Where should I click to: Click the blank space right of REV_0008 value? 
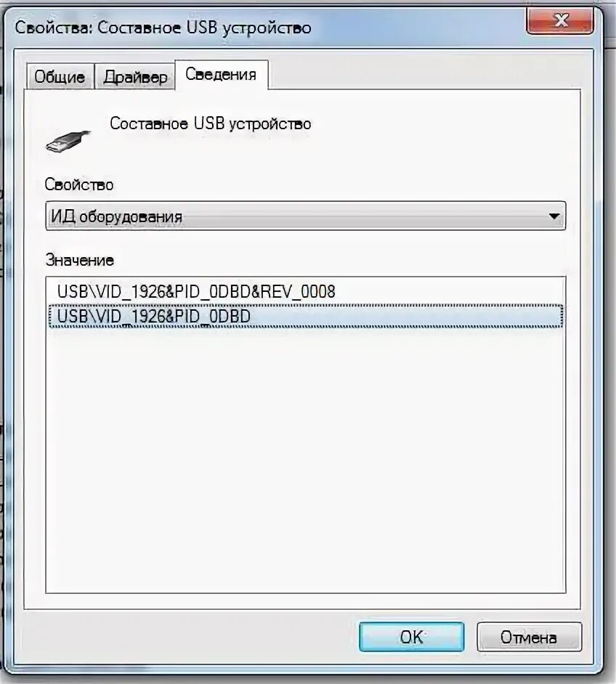pyautogui.click(x=450, y=291)
